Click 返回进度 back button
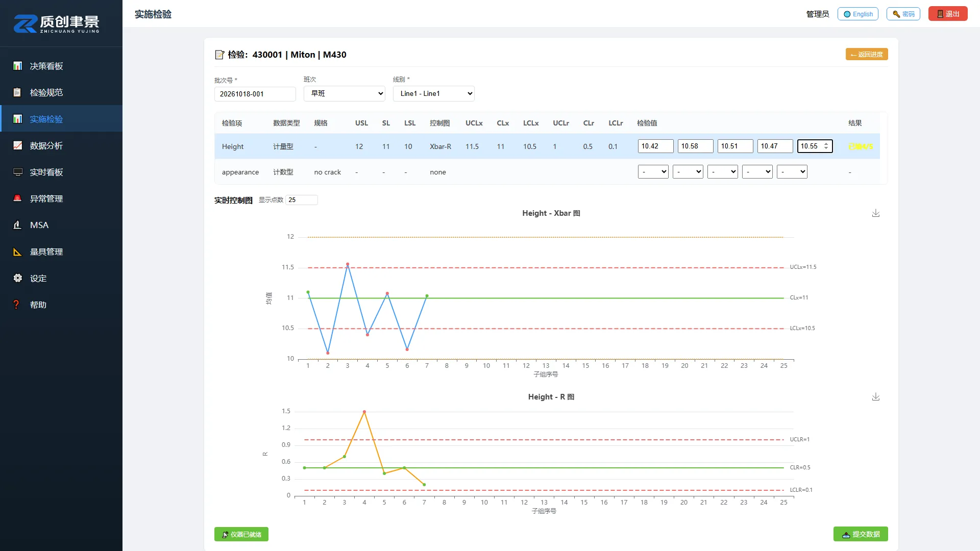The height and width of the screenshot is (551, 980). pos(867,54)
